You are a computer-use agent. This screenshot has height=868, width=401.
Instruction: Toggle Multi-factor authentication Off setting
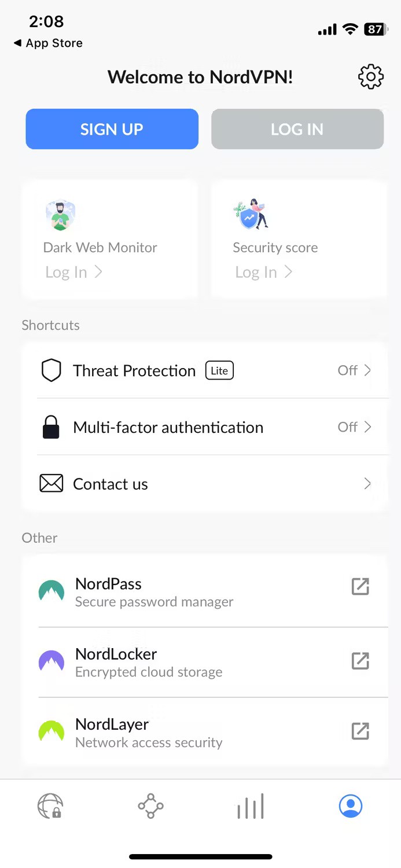[x=354, y=427]
